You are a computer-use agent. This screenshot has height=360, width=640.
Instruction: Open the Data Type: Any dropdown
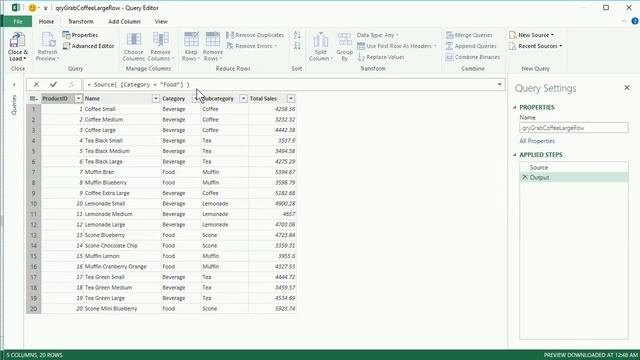click(x=378, y=35)
